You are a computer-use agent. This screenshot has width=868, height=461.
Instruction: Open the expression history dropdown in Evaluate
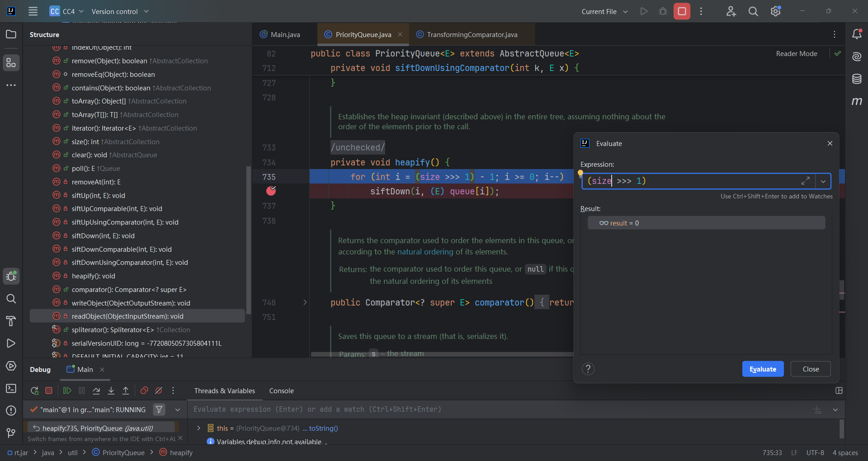tap(823, 181)
